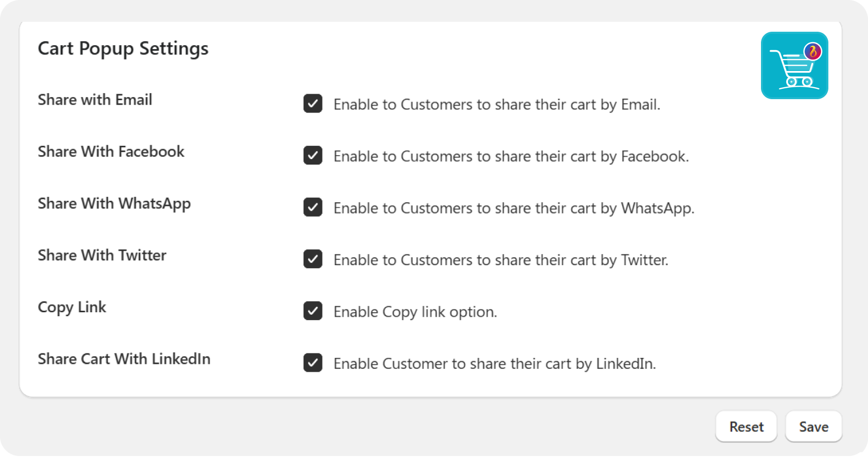
Task: Click the shopping cart app icon
Action: [794, 65]
